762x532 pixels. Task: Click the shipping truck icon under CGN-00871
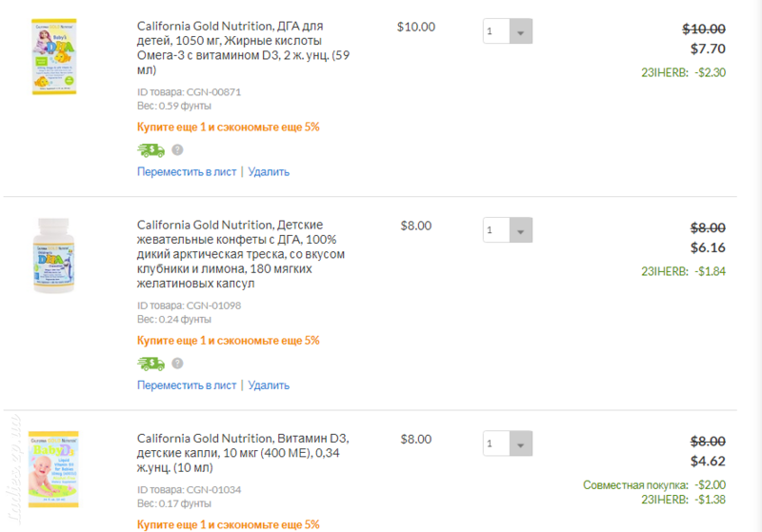coord(151,150)
